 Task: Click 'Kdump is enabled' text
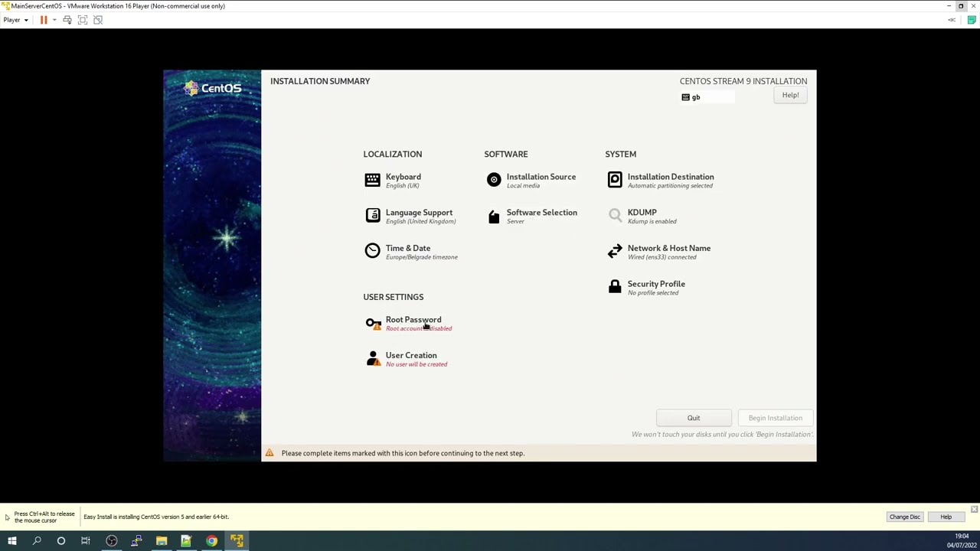(652, 222)
